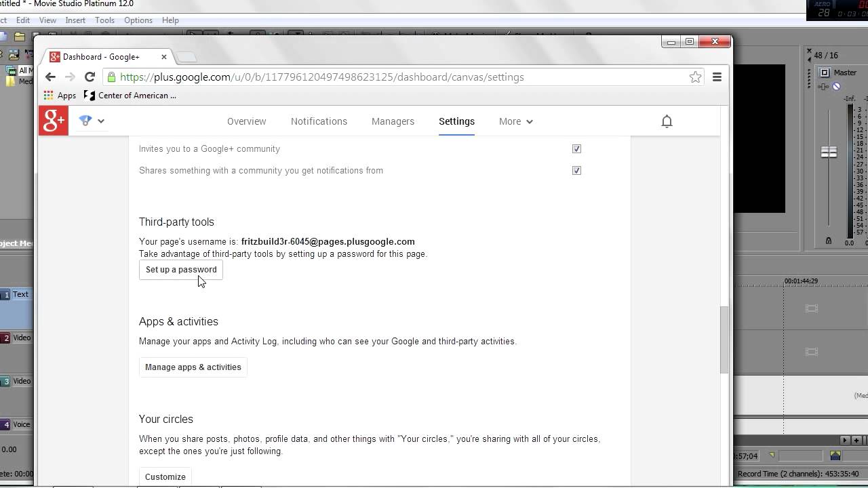Reload the page in Chrome
This screenshot has width=868, height=488.
90,77
